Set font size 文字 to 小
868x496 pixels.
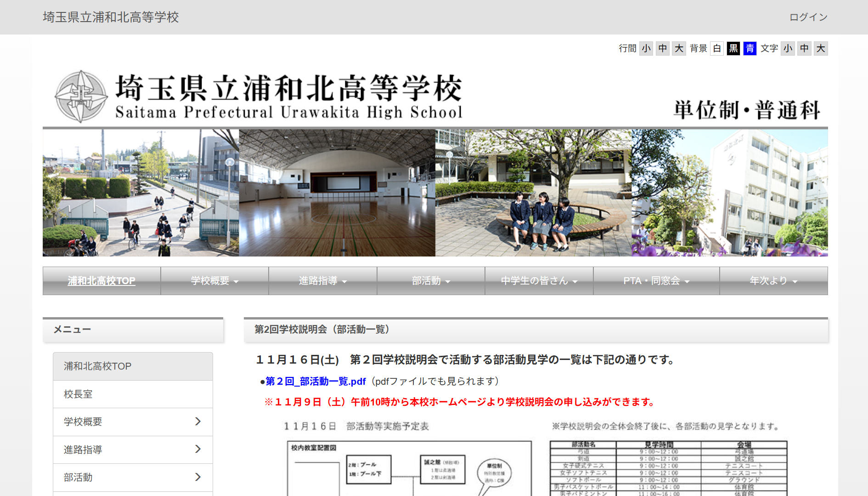pyautogui.click(x=788, y=48)
